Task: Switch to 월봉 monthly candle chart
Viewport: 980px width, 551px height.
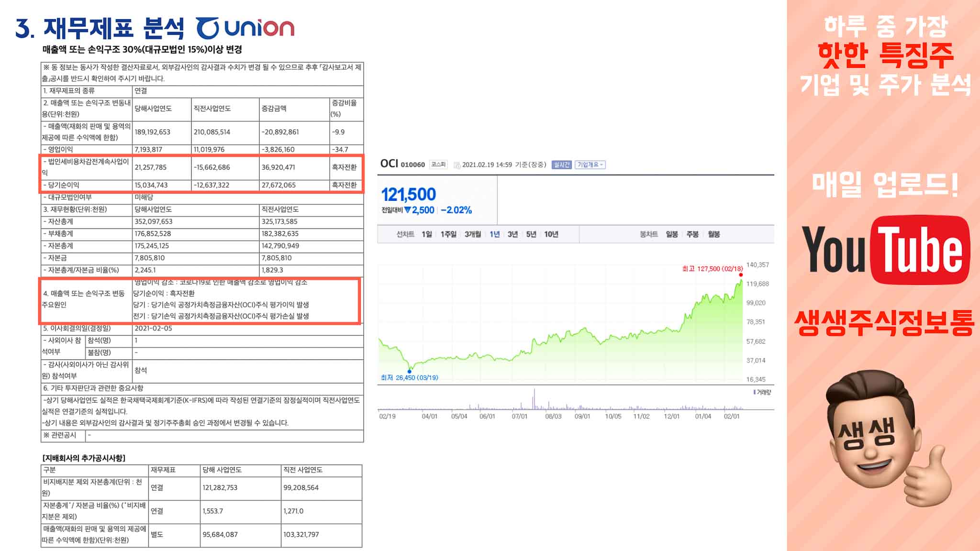Action: click(x=713, y=234)
